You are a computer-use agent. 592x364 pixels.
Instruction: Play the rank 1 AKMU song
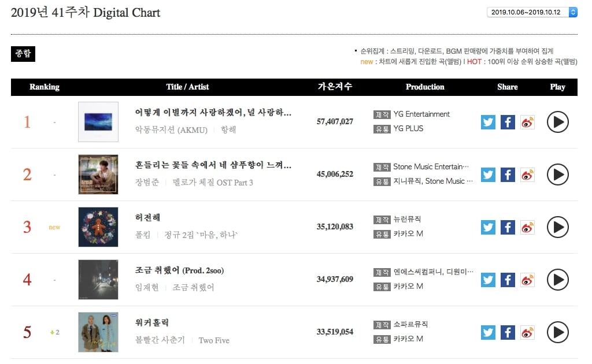point(557,122)
